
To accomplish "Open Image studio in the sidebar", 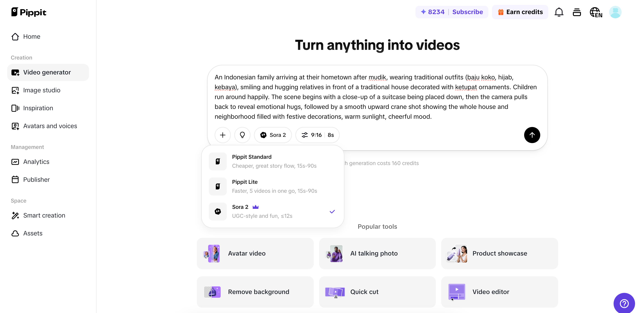I will click(42, 90).
